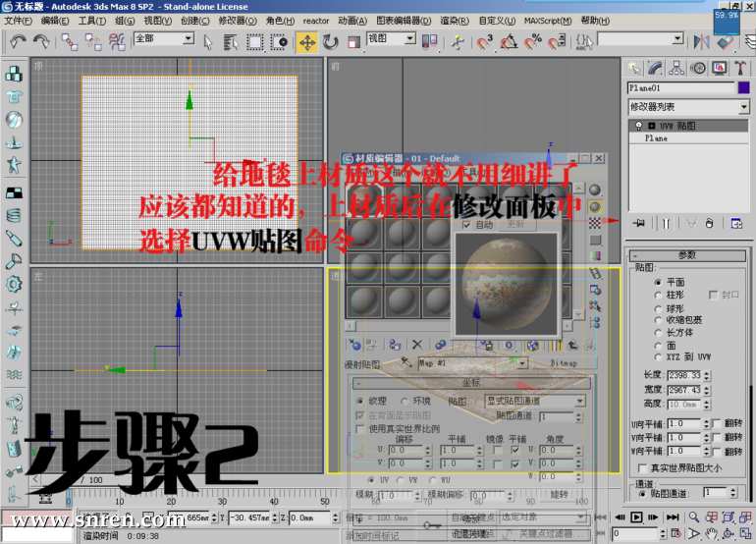Open the reactor menu
The width and height of the screenshot is (756, 544).
[x=316, y=21]
